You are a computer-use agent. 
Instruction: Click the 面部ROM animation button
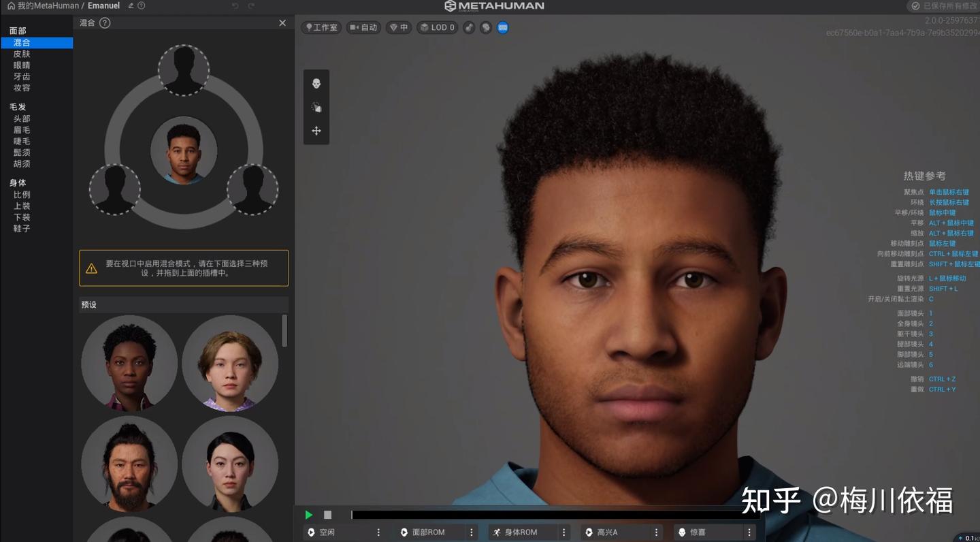(429, 532)
